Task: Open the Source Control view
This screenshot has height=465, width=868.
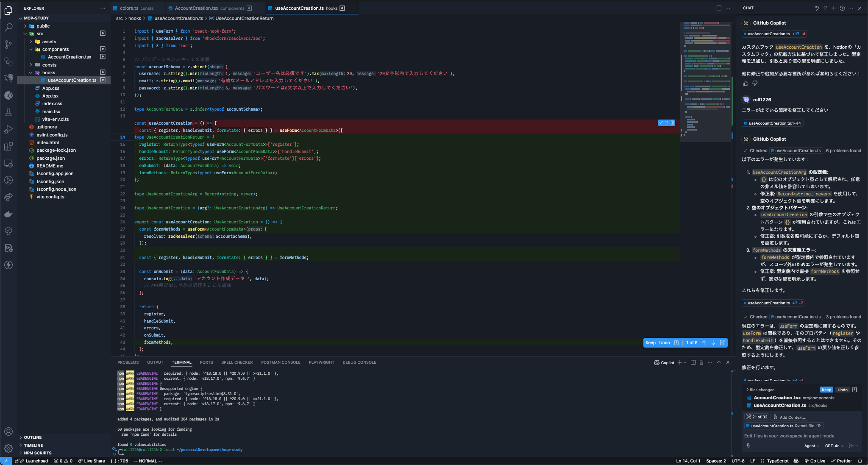Action: 8,44
